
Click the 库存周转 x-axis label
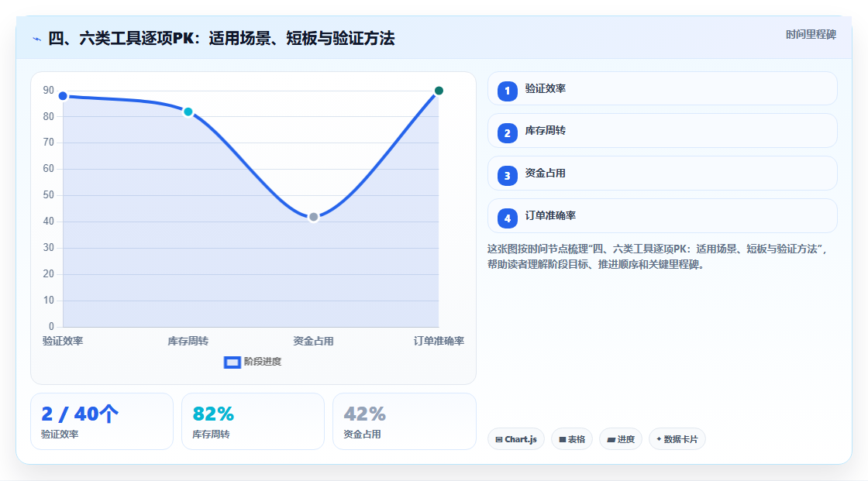(188, 341)
